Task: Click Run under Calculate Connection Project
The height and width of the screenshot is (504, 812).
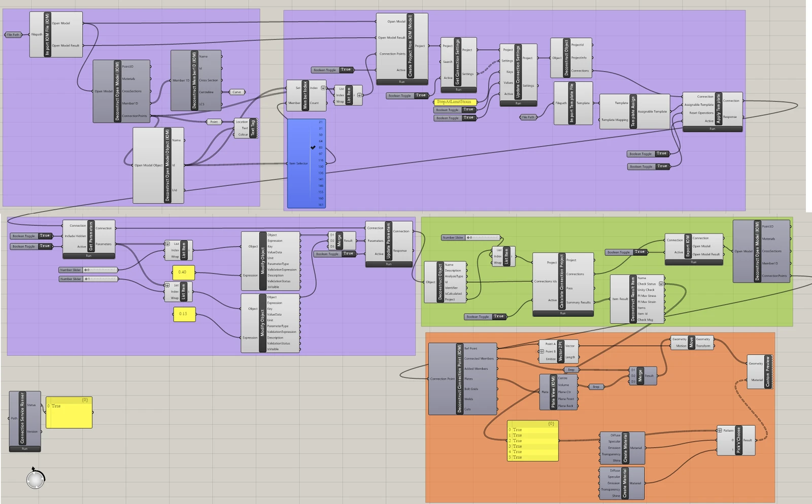Action: [563, 314]
